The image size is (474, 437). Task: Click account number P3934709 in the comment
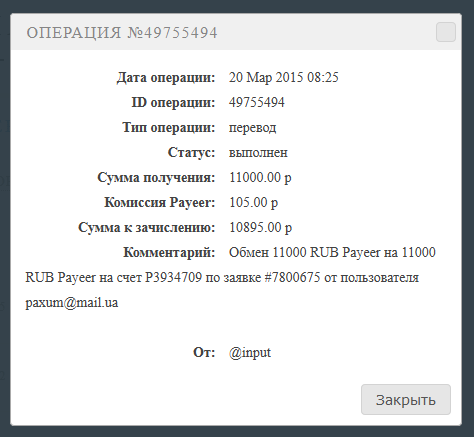173,277
